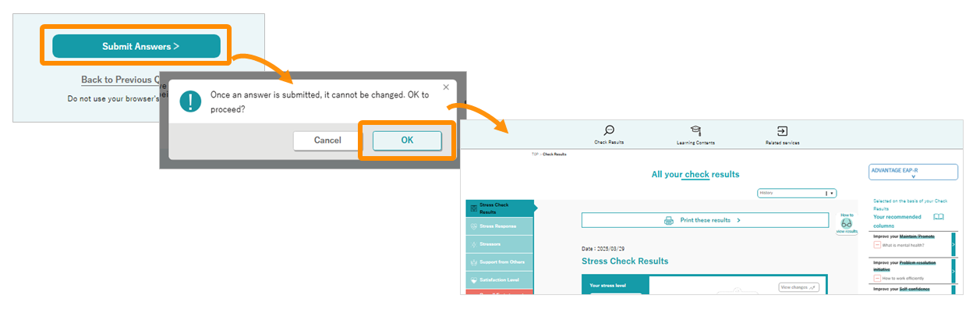
Task: Expand the Problem-resolution initiative column arrow
Action: tap(953, 270)
